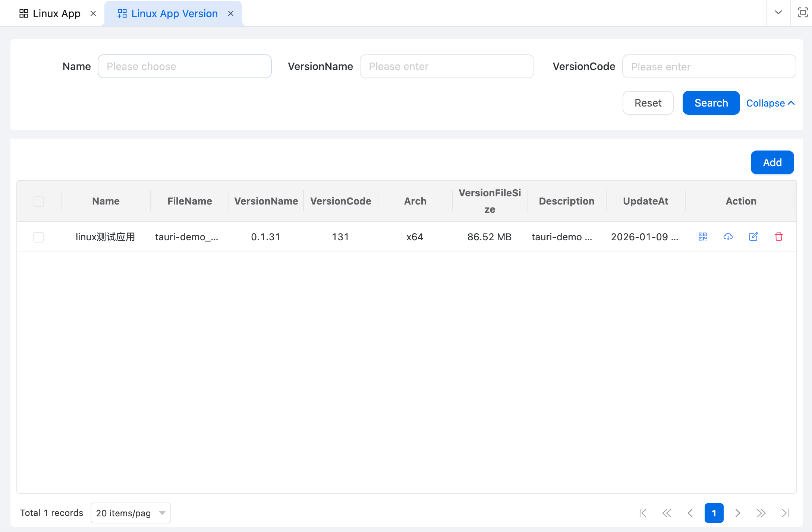Edit the 0.1.31 version row
The image size is (812, 532).
pyautogui.click(x=753, y=237)
